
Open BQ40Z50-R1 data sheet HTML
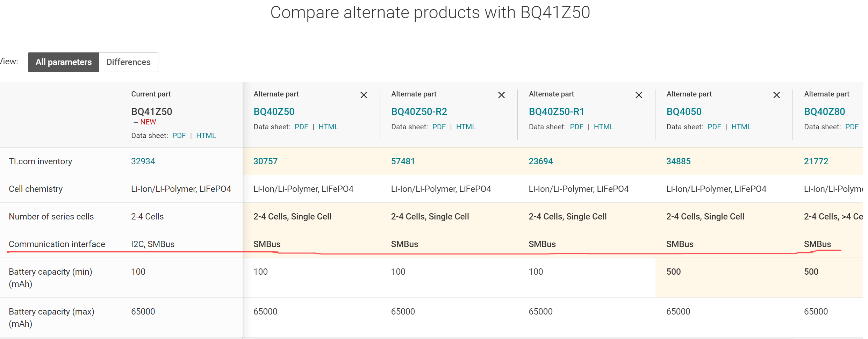[604, 127]
